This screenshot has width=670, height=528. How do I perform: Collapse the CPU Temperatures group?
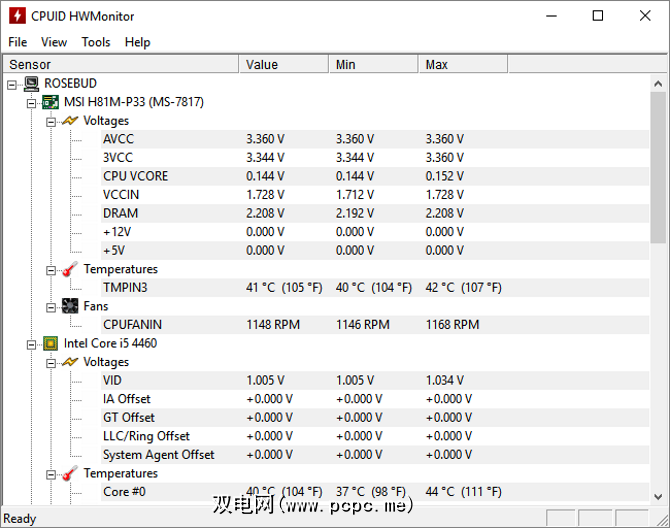click(x=51, y=475)
